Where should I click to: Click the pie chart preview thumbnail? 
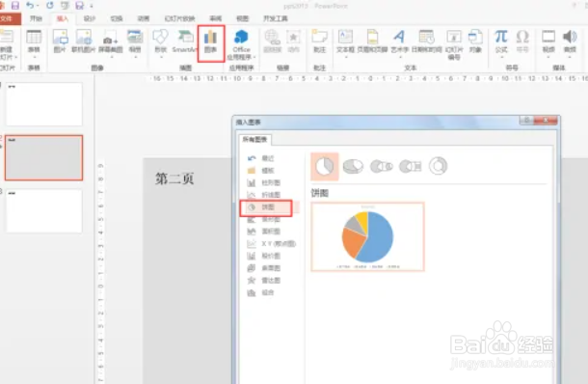(x=367, y=236)
